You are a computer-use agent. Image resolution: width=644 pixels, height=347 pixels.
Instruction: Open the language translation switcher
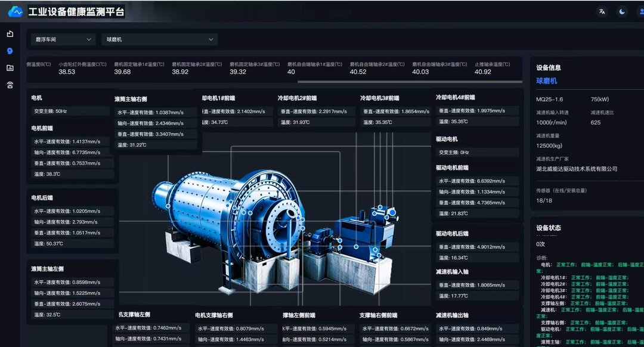click(x=602, y=11)
